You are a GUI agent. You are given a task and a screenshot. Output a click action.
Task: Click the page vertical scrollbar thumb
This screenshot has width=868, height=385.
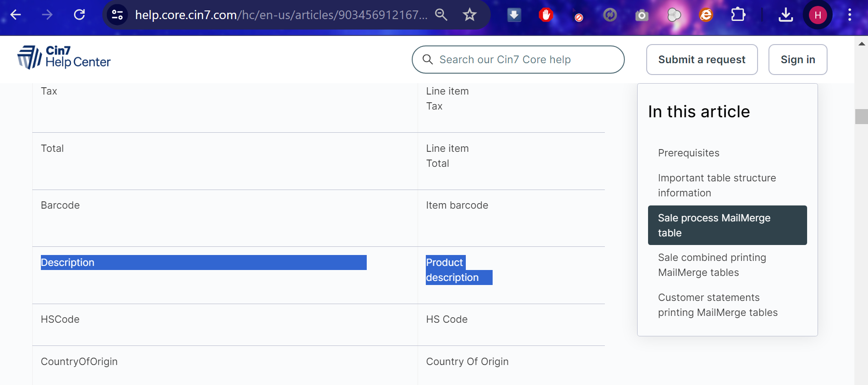tap(861, 117)
